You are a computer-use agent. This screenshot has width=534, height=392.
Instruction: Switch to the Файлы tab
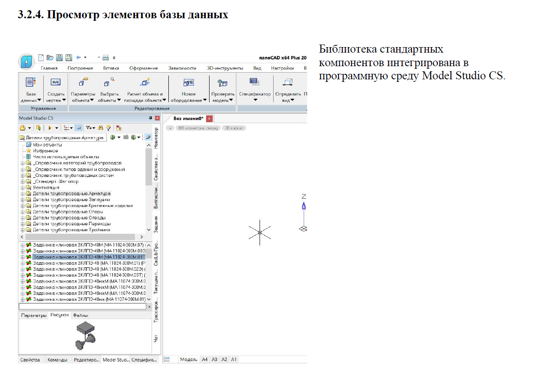tap(80, 315)
